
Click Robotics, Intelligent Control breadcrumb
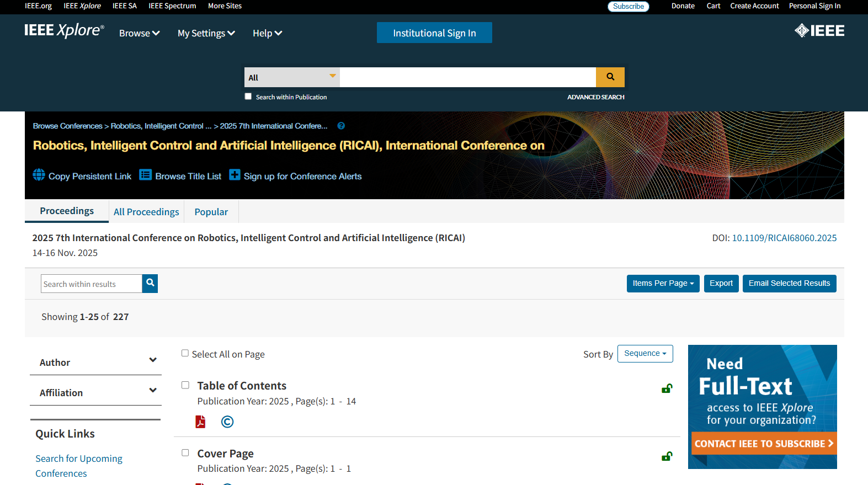pos(161,126)
